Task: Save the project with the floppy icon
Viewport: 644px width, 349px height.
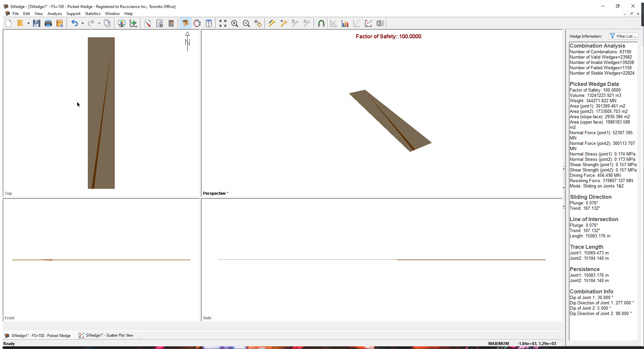Action: click(37, 23)
